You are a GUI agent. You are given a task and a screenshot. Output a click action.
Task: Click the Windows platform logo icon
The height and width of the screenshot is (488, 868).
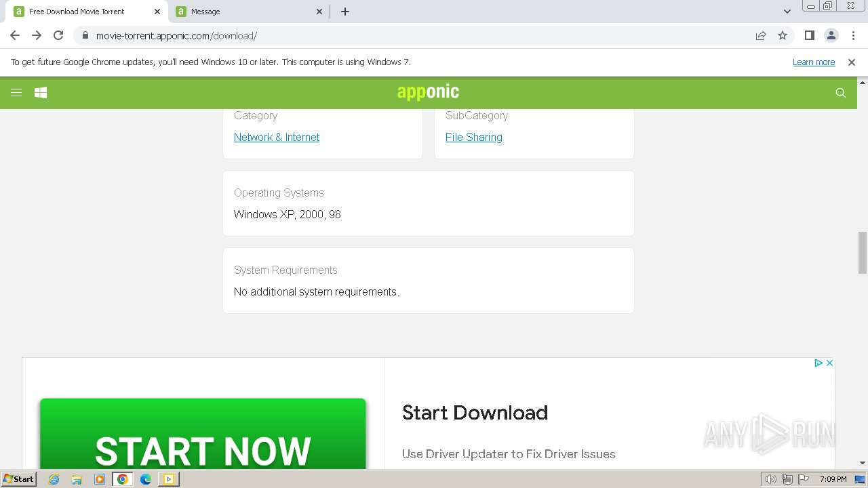tap(41, 93)
